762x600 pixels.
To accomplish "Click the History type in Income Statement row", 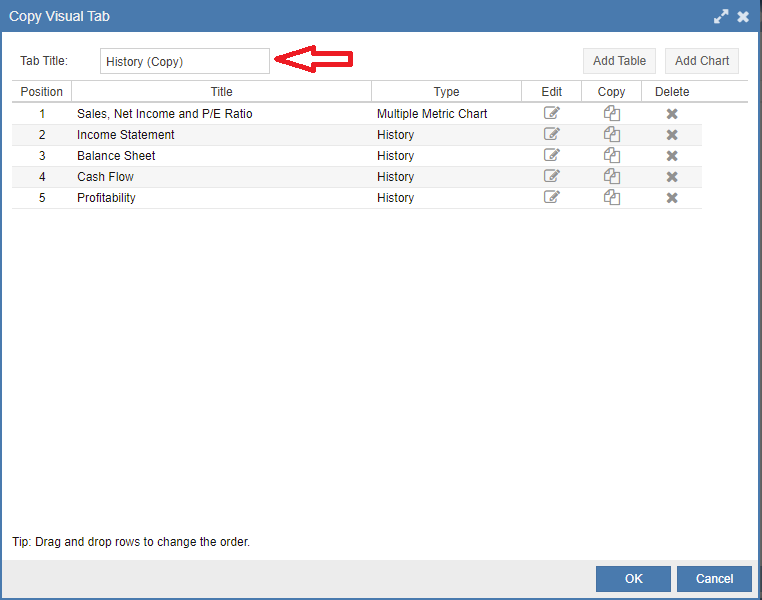I will (x=396, y=135).
